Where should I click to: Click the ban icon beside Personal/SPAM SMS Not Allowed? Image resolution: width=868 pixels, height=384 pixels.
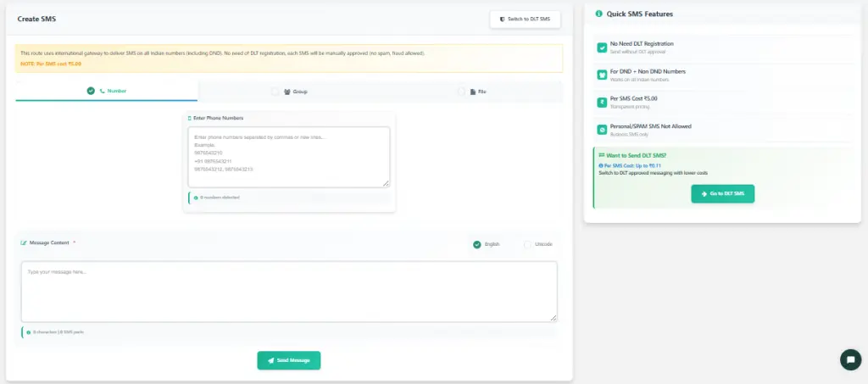tap(602, 130)
